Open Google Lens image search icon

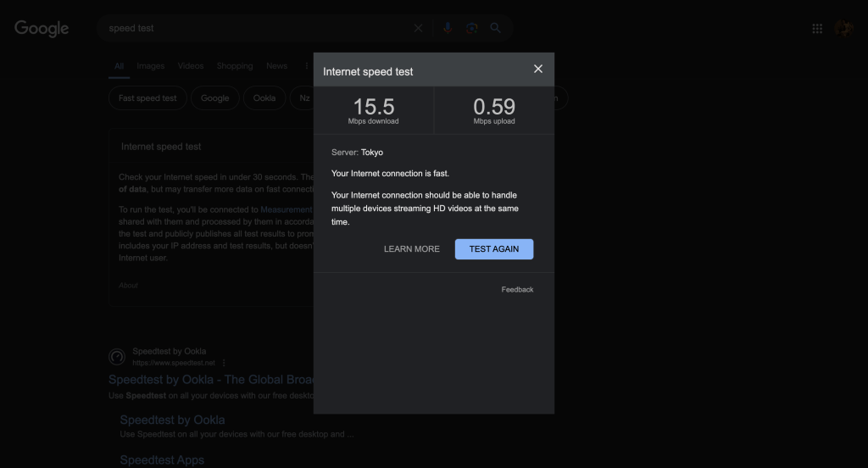pyautogui.click(x=471, y=28)
